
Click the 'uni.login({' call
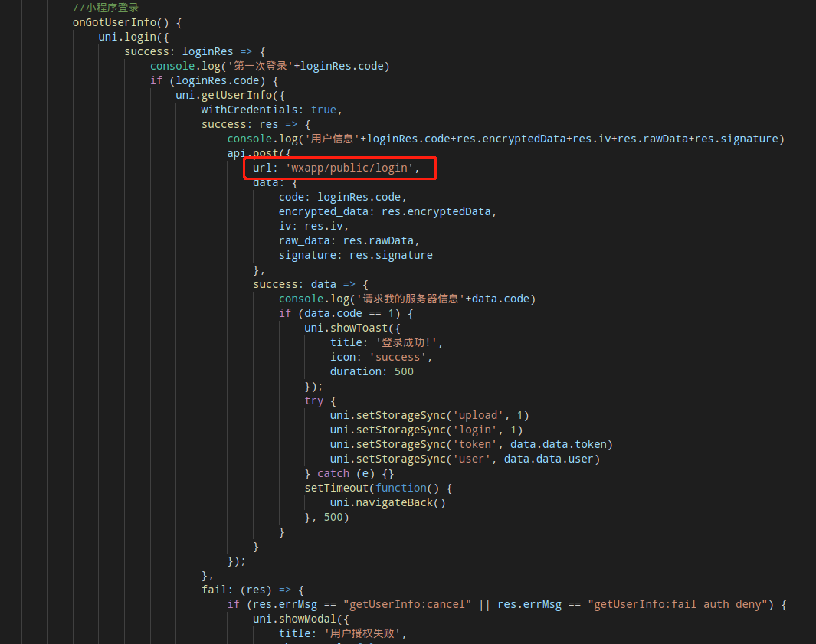[133, 37]
